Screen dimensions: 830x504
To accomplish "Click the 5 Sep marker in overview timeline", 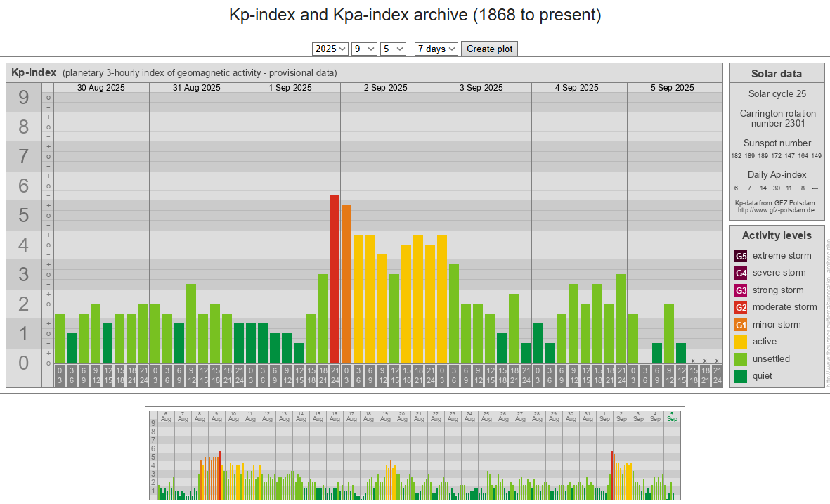I will point(672,417).
